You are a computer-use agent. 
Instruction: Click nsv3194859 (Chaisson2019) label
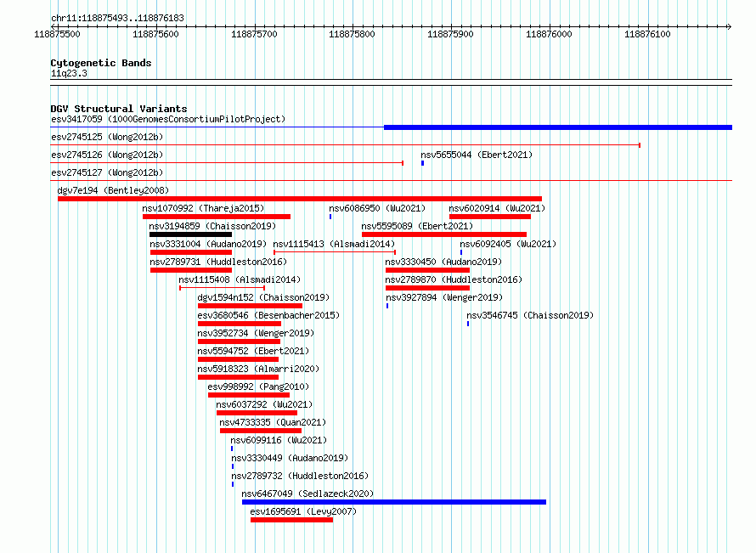[212, 226]
